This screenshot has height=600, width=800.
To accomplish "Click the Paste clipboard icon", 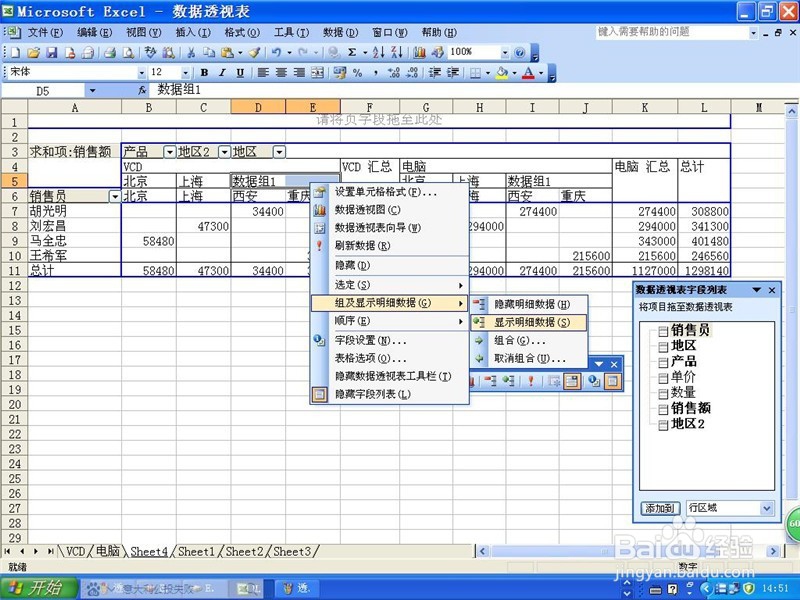I will [228, 52].
